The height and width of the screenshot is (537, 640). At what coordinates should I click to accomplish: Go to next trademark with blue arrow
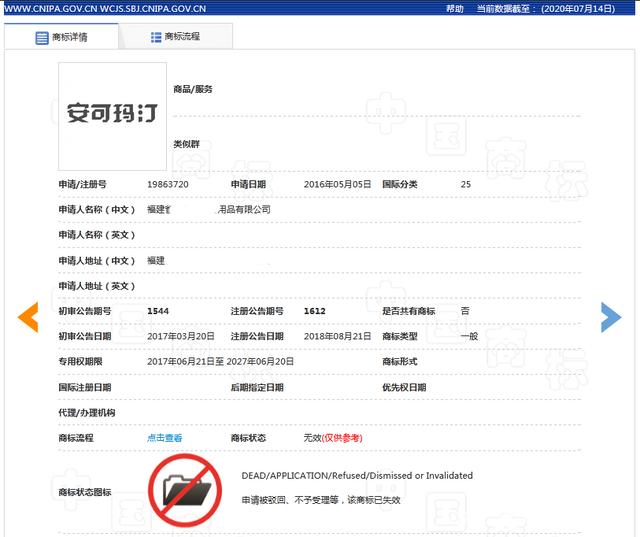[611, 317]
